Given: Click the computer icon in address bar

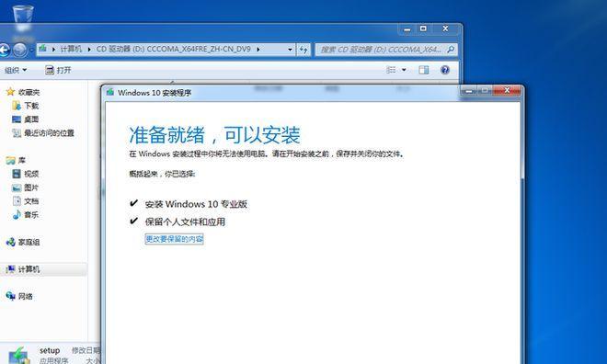Looking at the screenshot, I should [42, 49].
